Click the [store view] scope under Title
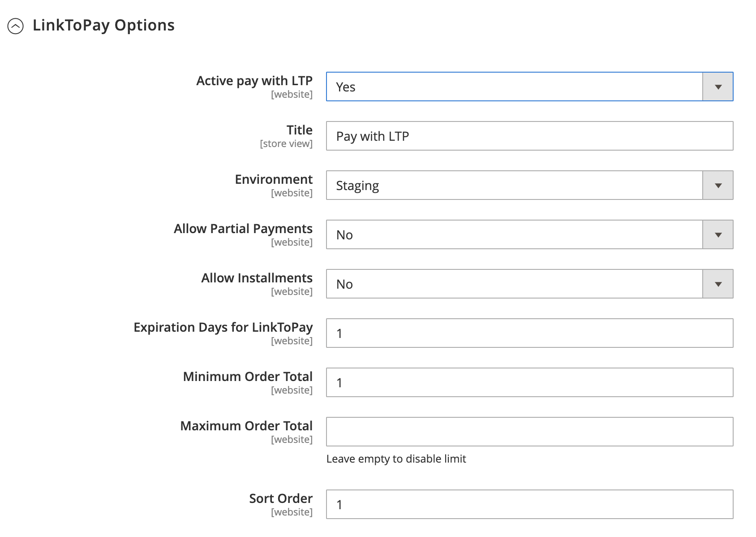This screenshot has height=537, width=756. click(286, 144)
